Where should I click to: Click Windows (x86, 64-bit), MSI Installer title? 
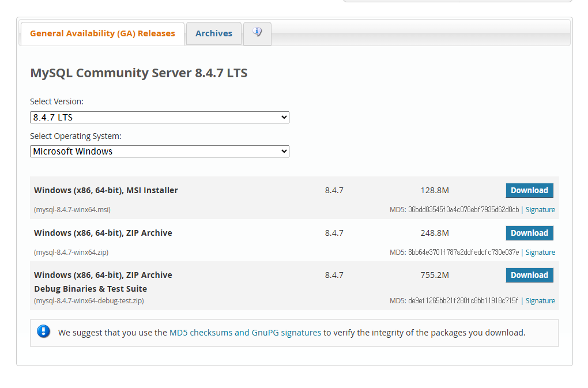(x=106, y=190)
